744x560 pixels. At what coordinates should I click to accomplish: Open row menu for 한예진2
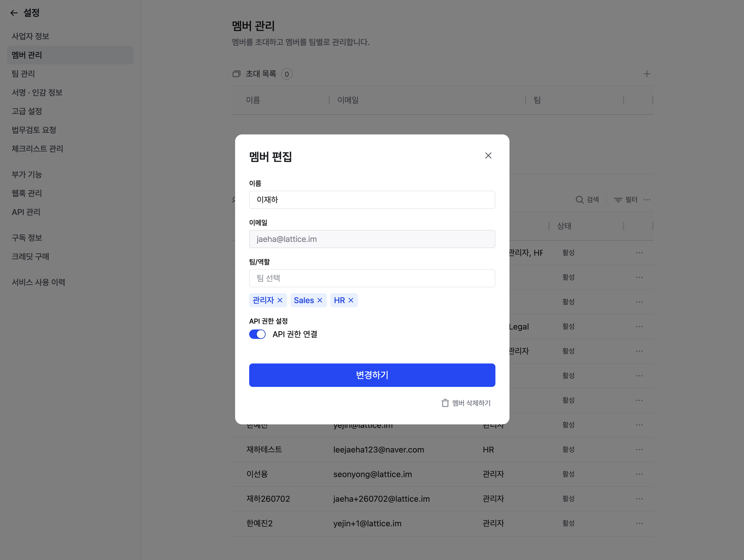click(x=639, y=523)
